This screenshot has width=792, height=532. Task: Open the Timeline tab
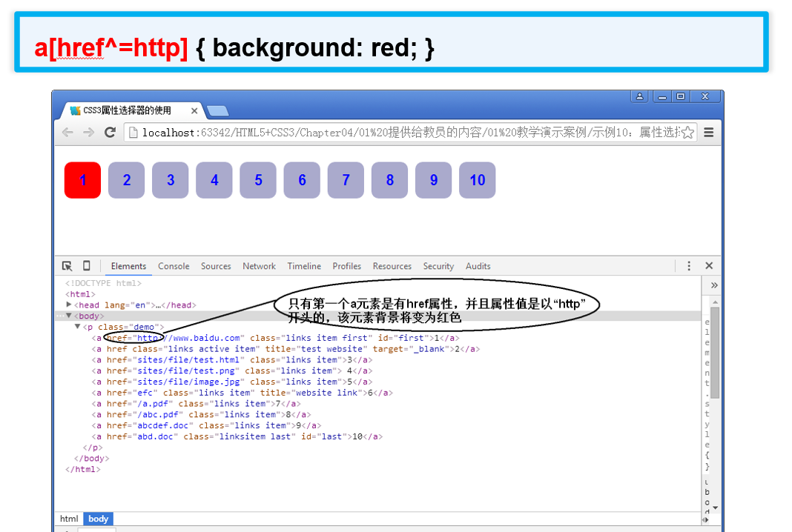[304, 266]
